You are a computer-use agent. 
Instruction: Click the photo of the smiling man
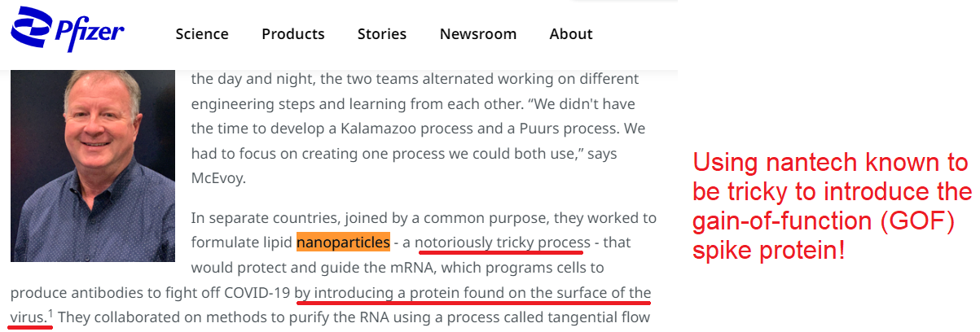[93, 167]
